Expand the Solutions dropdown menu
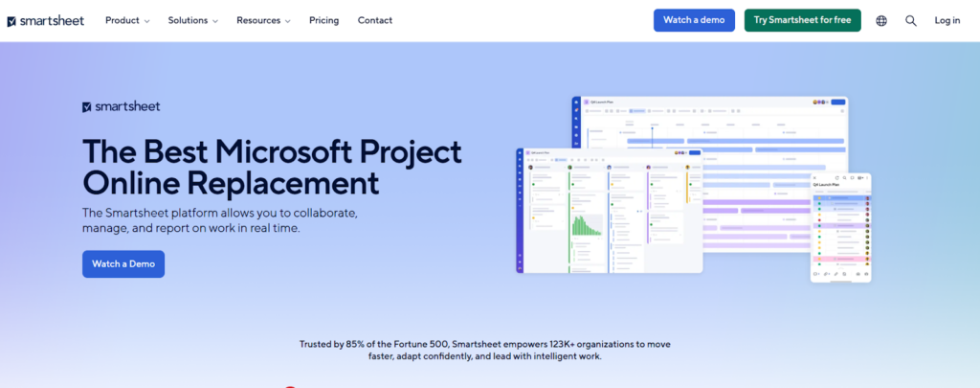The width and height of the screenshot is (980, 388). coord(192,20)
